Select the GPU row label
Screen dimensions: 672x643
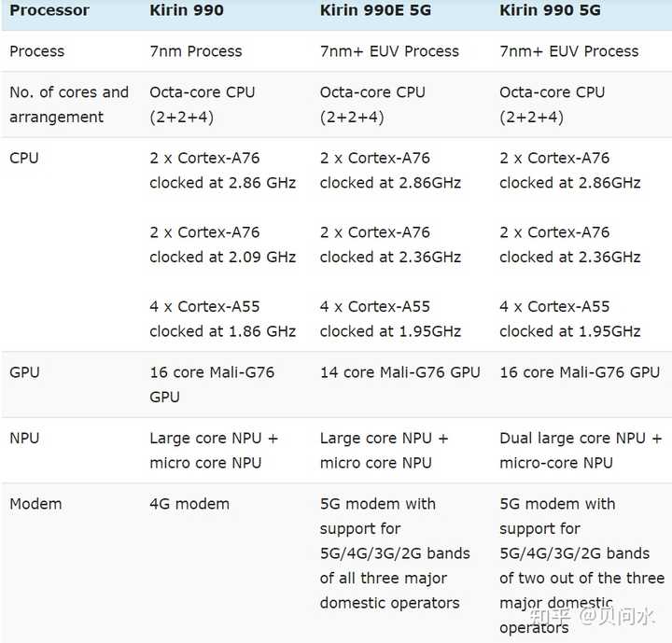pyautogui.click(x=24, y=372)
